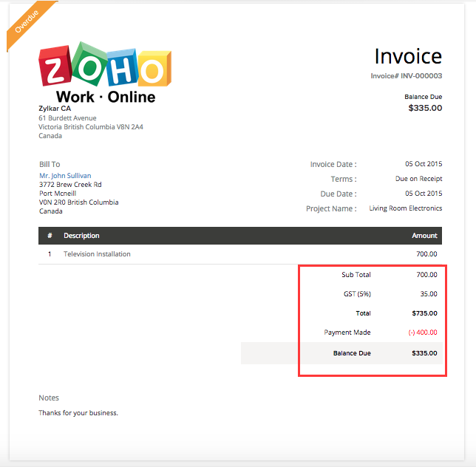Click Victoria British Columbia V8N 2A4
Viewport: 476px width, 467px height.
pyautogui.click(x=91, y=127)
